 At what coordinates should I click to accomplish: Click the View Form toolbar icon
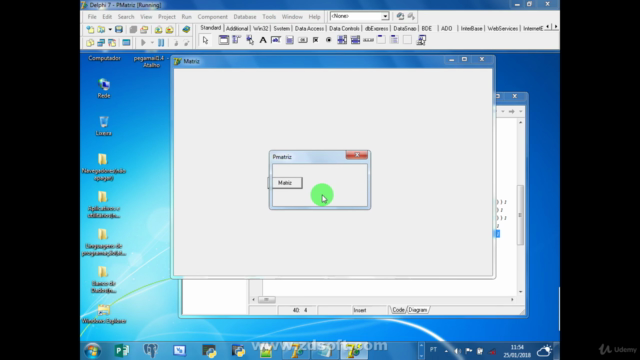[101, 42]
